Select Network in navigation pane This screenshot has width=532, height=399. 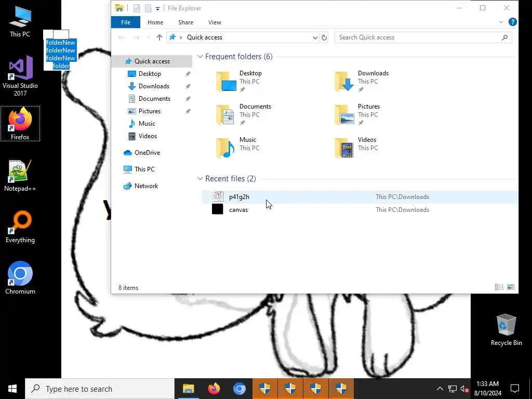146,186
